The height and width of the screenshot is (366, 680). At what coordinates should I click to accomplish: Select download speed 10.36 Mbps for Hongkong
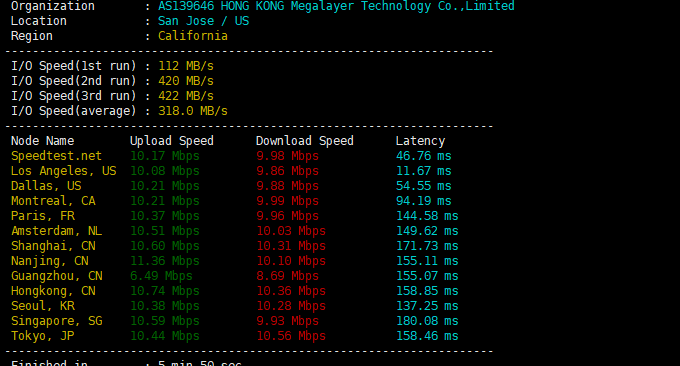pos(291,291)
